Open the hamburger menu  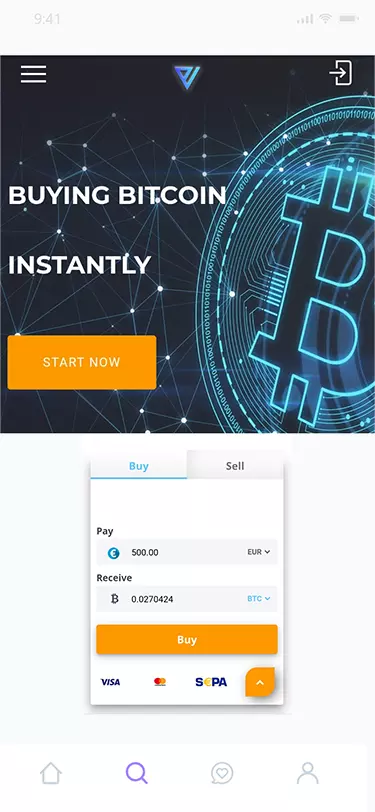coord(34,74)
